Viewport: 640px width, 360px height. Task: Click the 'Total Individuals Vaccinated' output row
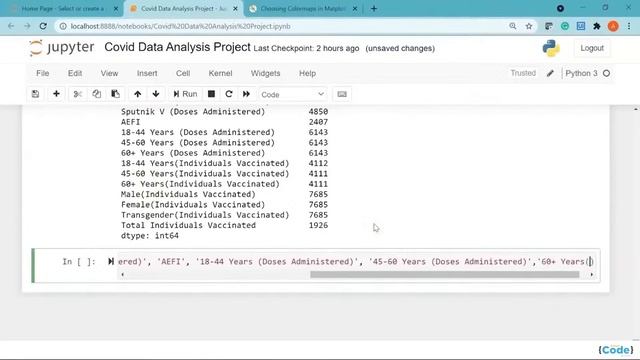224,225
